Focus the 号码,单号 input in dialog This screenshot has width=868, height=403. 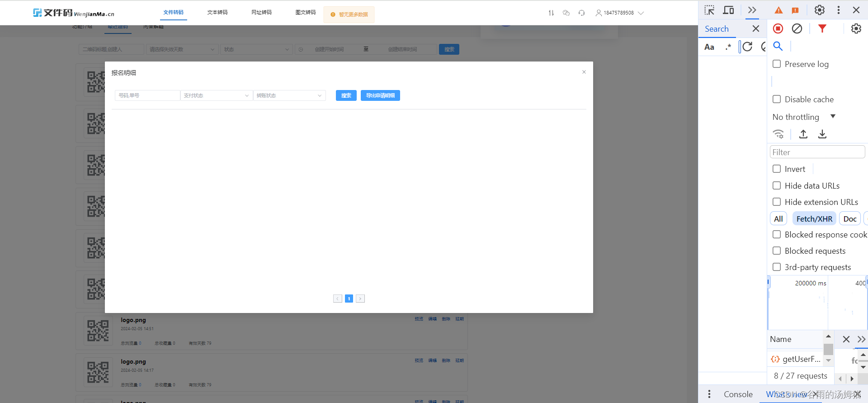click(x=147, y=95)
